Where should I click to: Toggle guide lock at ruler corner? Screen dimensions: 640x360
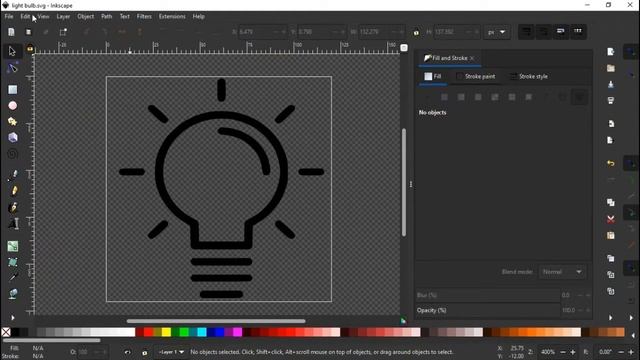pos(30,49)
